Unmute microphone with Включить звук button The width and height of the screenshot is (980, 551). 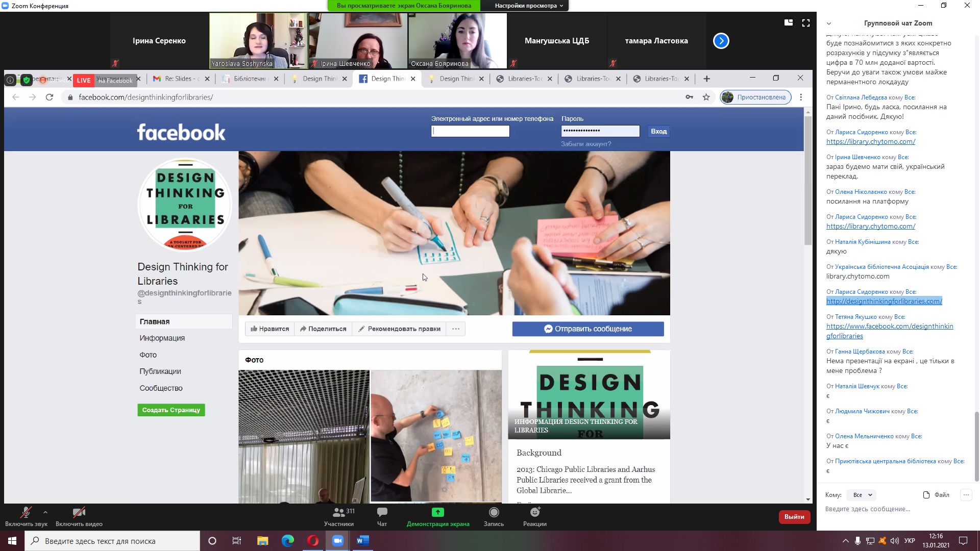click(x=26, y=516)
